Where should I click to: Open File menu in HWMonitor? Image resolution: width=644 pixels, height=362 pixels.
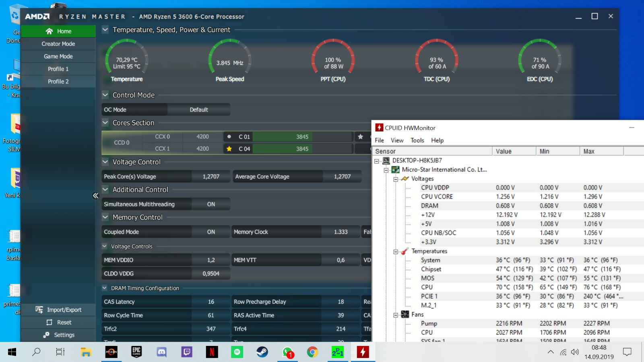tap(379, 140)
